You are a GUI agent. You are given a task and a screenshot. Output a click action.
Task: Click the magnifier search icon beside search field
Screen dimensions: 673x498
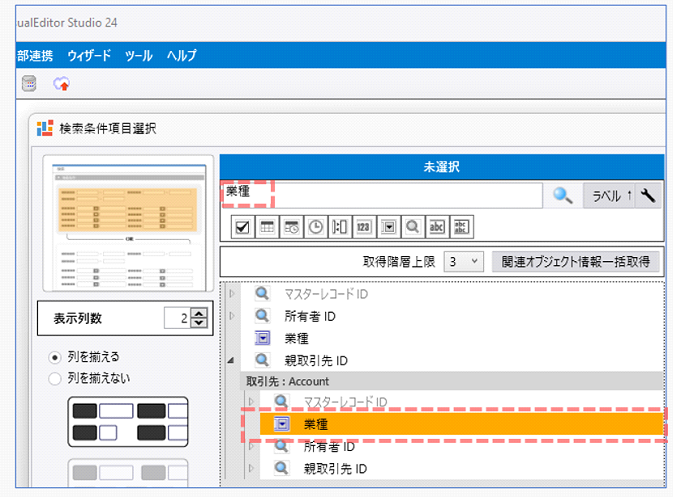[x=562, y=196]
